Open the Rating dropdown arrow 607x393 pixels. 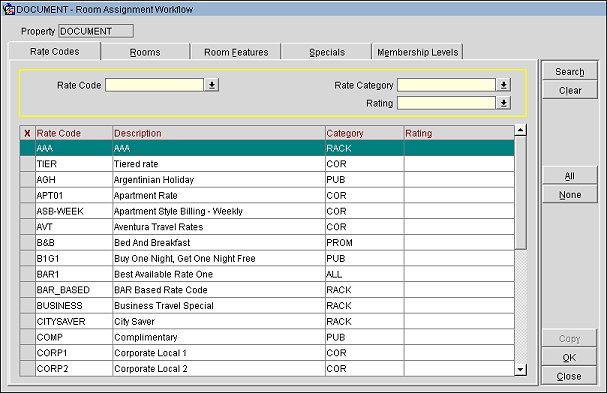[x=504, y=103]
